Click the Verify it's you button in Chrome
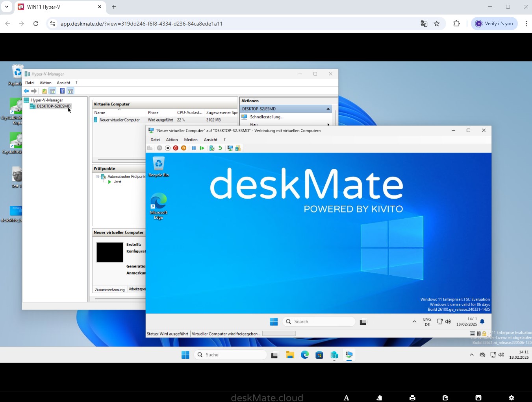This screenshot has height=402, width=532. coord(494,23)
